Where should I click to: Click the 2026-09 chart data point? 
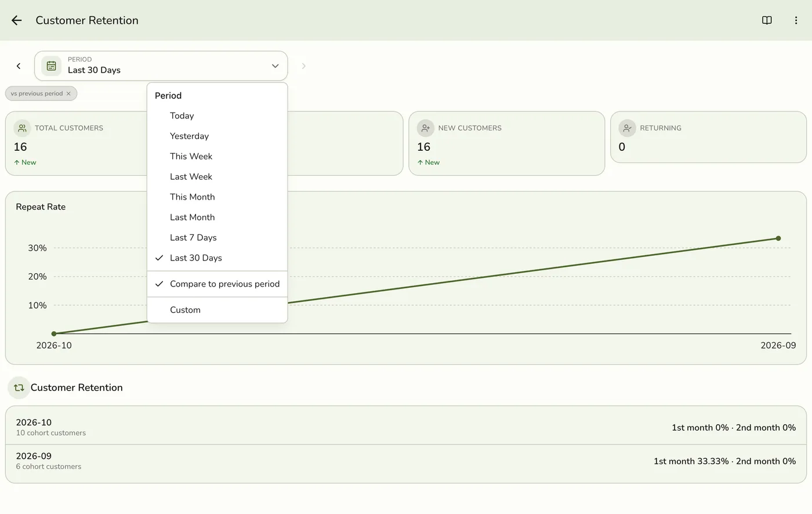tap(778, 238)
